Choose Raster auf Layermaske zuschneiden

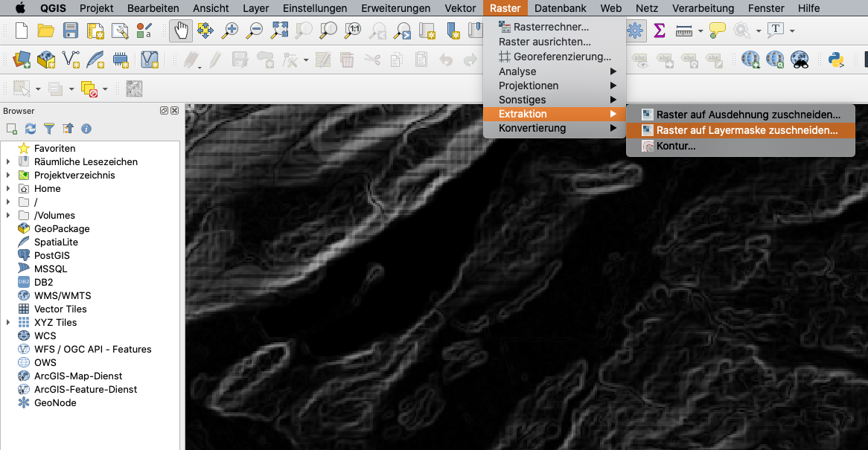746,130
